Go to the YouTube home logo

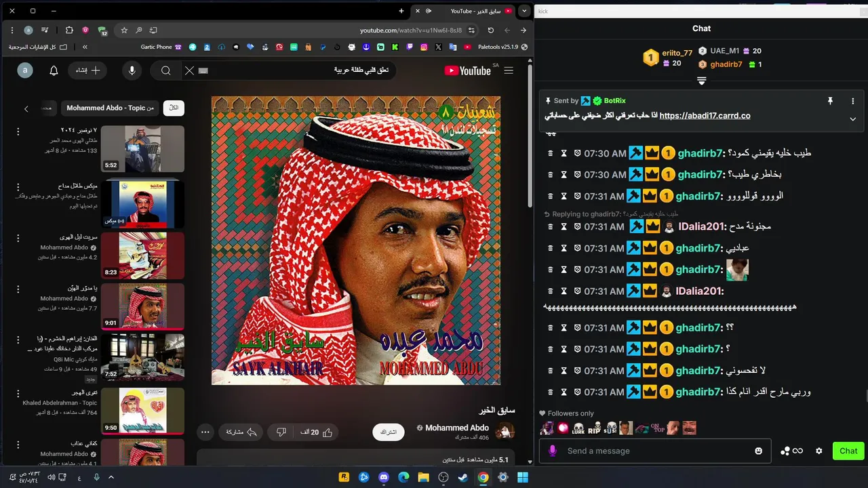pyautogui.click(x=468, y=70)
